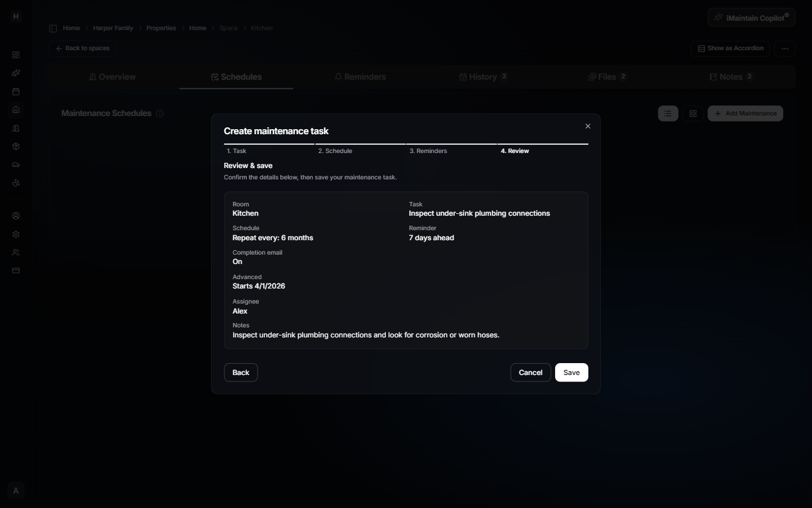Open the History tab
This screenshot has height=508, width=812.
pyautogui.click(x=483, y=77)
